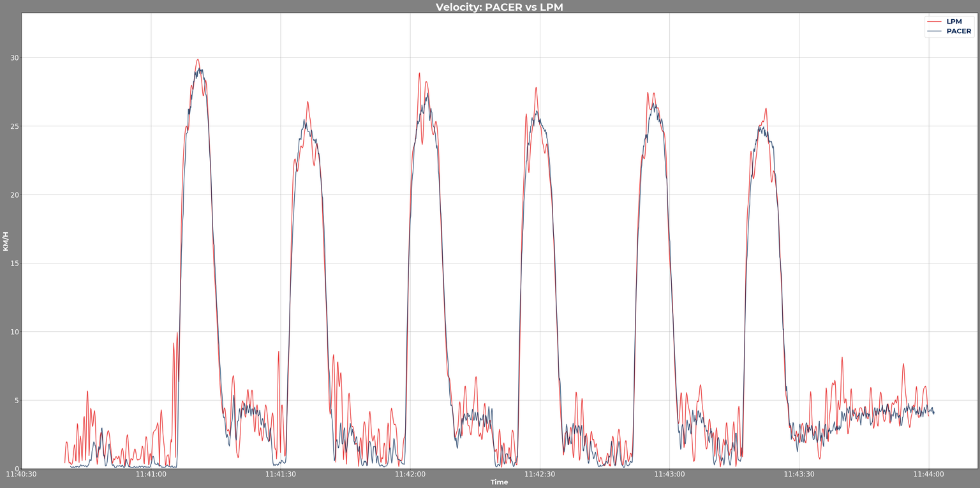980x488 pixels.
Task: Choose the 11:43:00 time tick label
Action: point(669,474)
